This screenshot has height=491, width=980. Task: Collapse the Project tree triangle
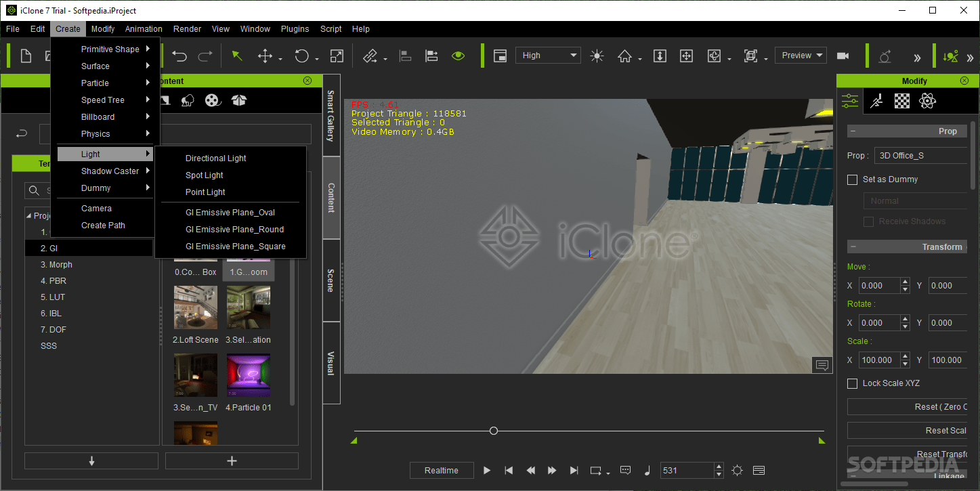pos(29,216)
